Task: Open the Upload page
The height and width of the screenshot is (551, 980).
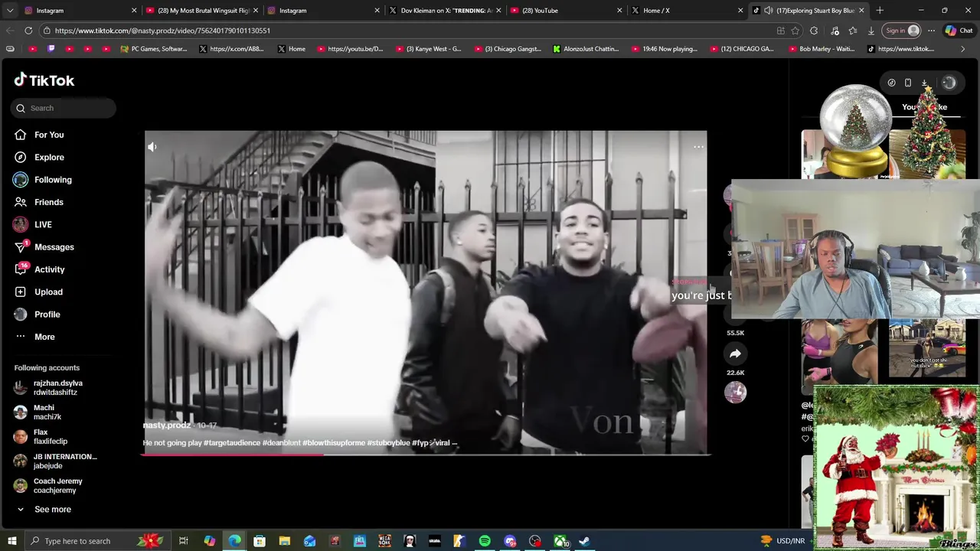Action: tap(48, 292)
